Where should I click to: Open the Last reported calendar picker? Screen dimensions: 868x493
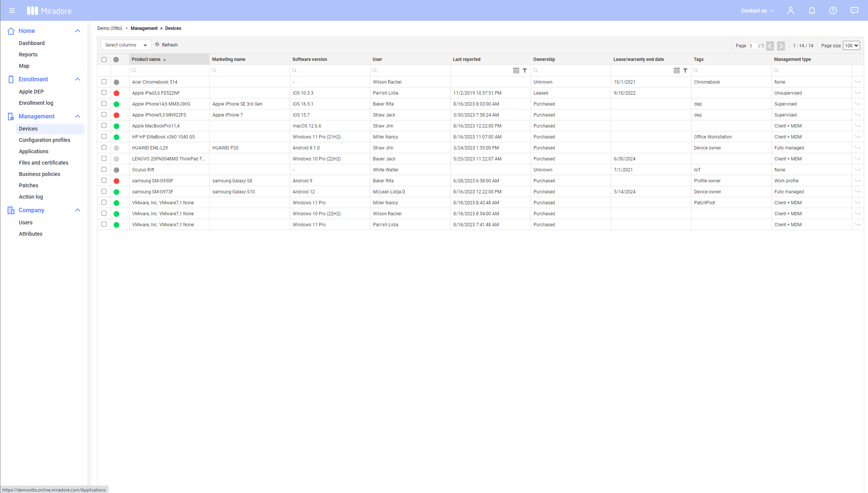516,70
